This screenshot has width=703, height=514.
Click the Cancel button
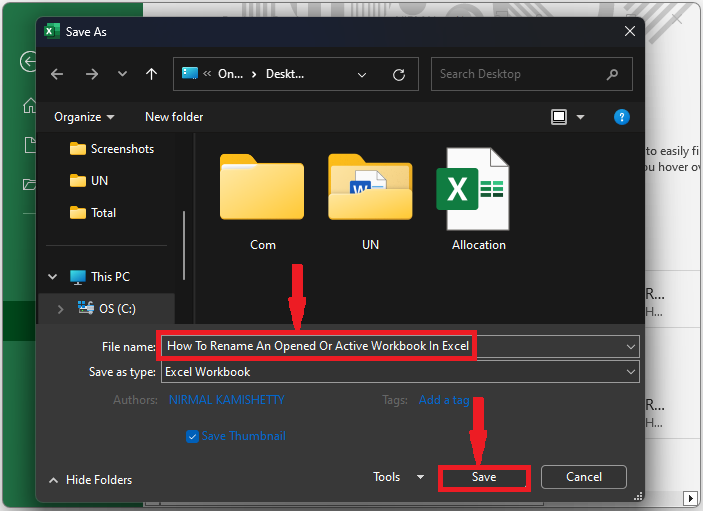[x=583, y=477]
